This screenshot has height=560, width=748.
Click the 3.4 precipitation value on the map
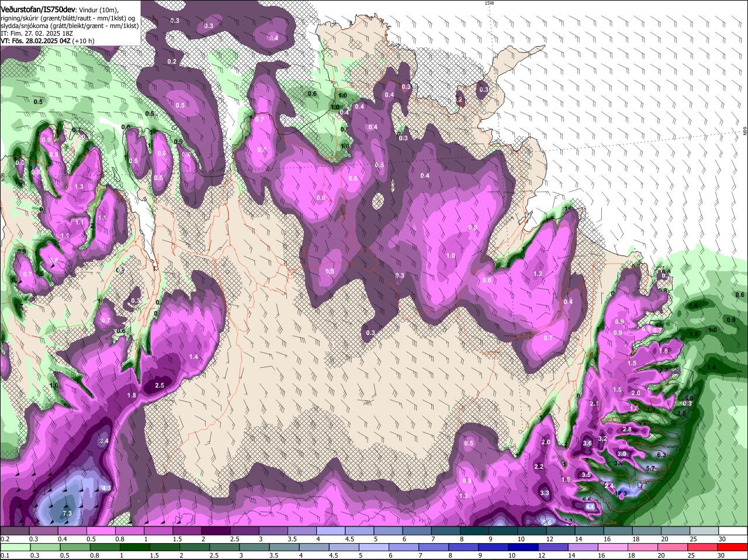[x=103, y=440]
